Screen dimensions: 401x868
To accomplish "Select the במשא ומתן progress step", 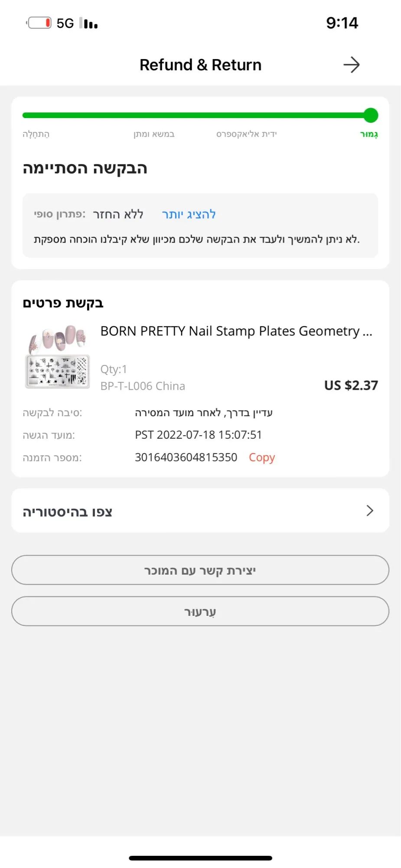I will pyautogui.click(x=154, y=134).
